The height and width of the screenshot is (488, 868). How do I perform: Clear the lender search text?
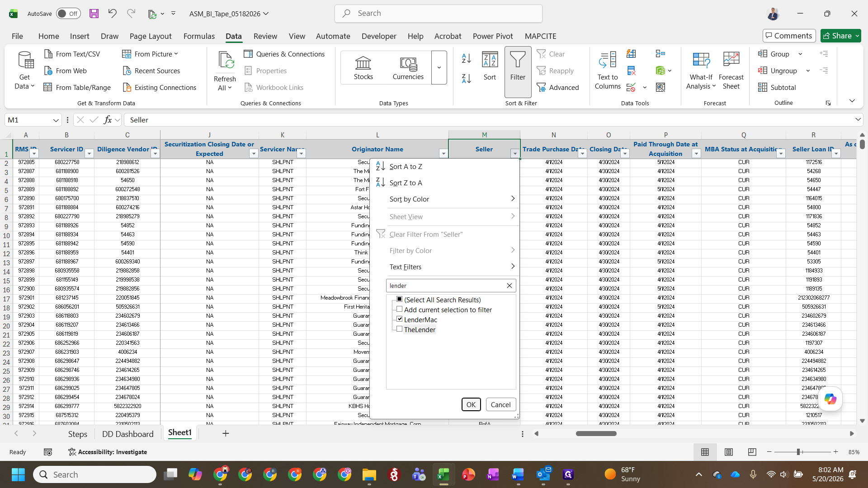pos(509,286)
